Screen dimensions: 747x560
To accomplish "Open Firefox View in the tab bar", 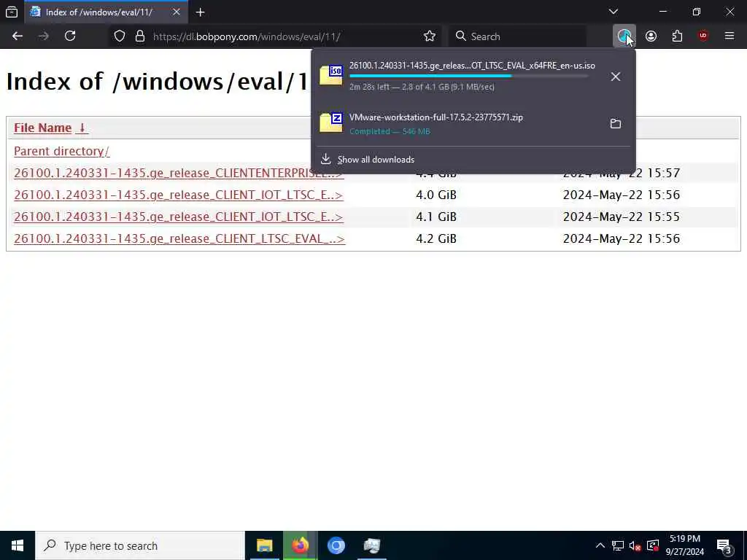I will tap(12, 12).
